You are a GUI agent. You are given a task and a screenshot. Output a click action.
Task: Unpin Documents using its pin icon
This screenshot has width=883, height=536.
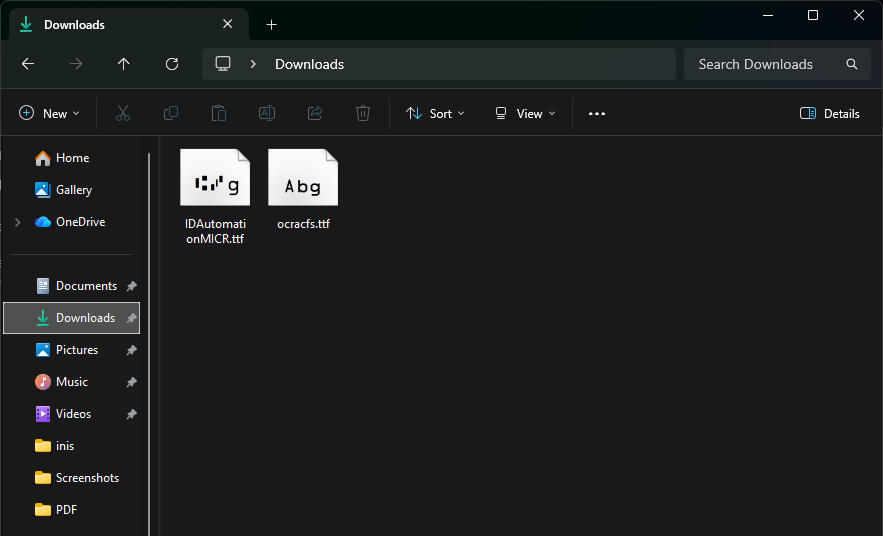[x=131, y=286]
